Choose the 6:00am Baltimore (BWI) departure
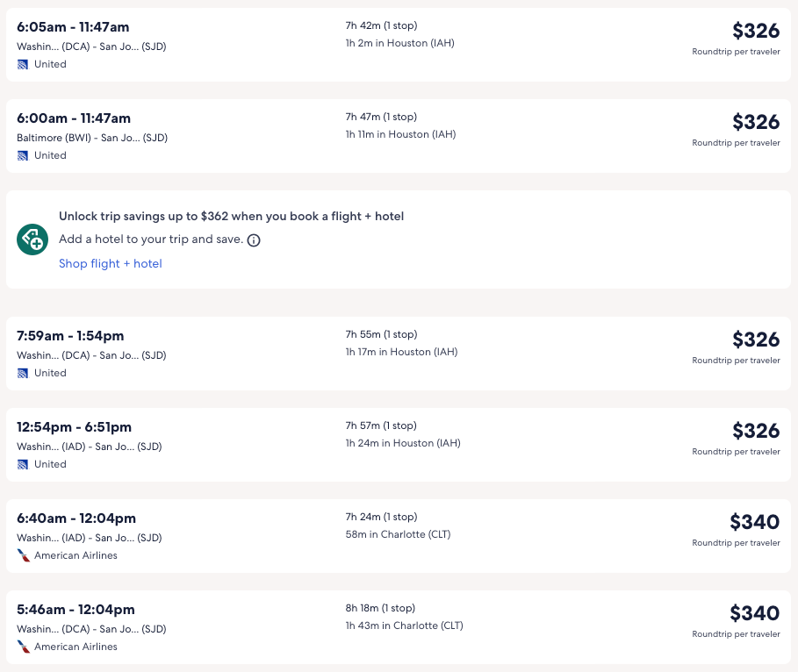 tap(74, 118)
